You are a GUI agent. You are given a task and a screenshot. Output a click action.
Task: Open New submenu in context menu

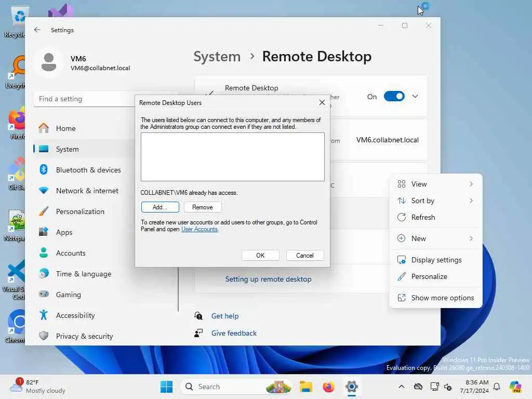(x=436, y=238)
